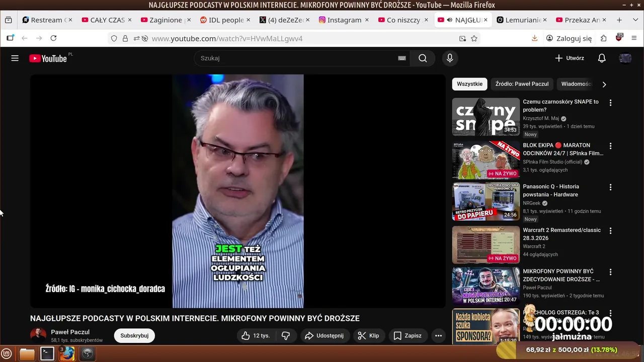Go back to previous page arrow
The height and width of the screenshot is (362, 644).
25,38
